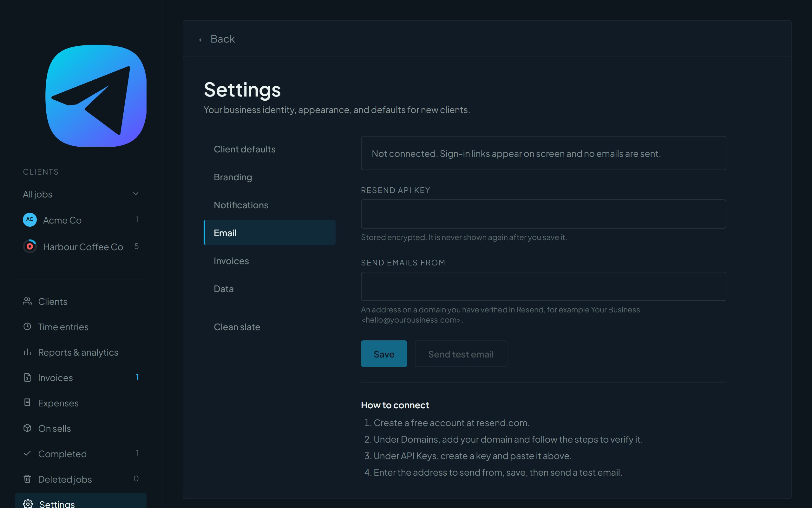Click the Back arrow icon
The height and width of the screenshot is (508, 812).
click(203, 40)
